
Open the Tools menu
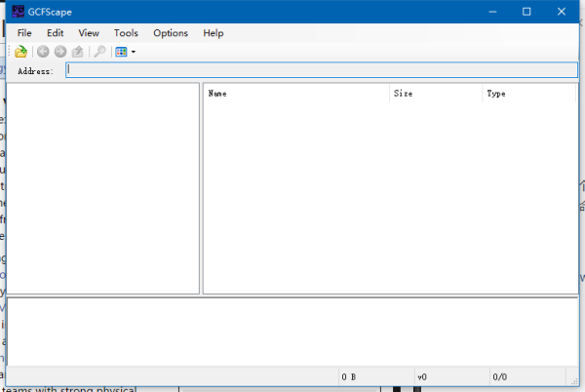point(126,33)
